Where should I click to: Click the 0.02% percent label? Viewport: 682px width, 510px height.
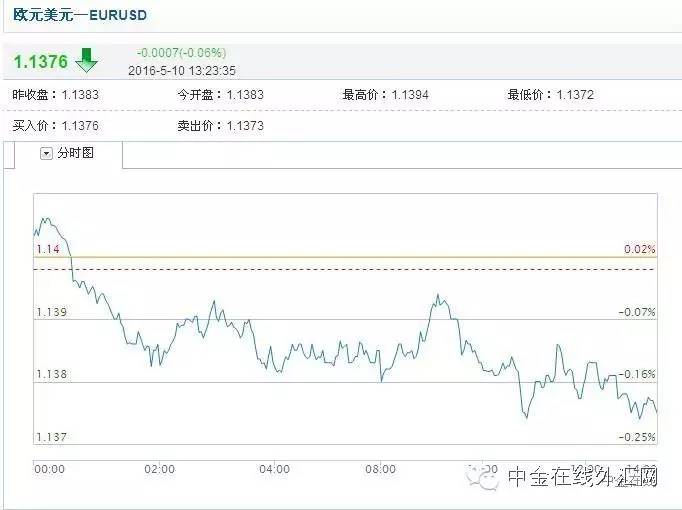[x=639, y=249]
